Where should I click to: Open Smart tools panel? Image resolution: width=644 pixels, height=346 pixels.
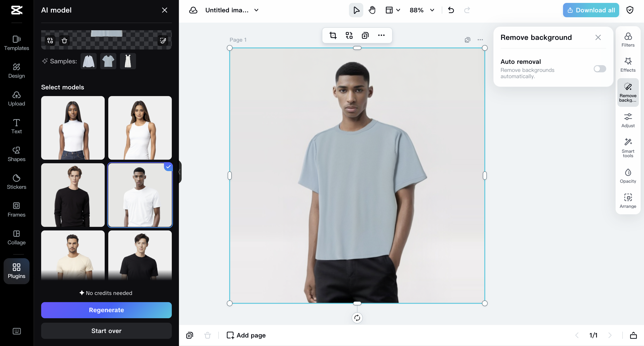click(627, 147)
